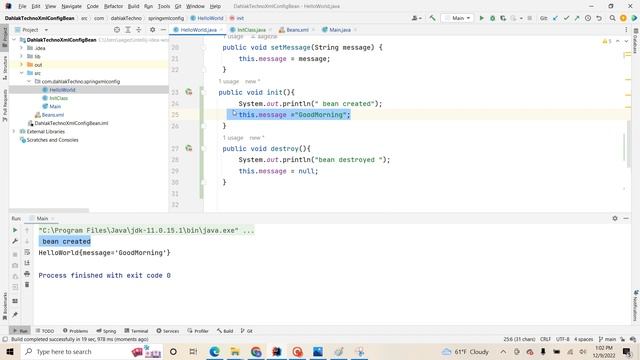Expand the lib folder
Viewport: 640px width, 360px height.
click(22, 56)
